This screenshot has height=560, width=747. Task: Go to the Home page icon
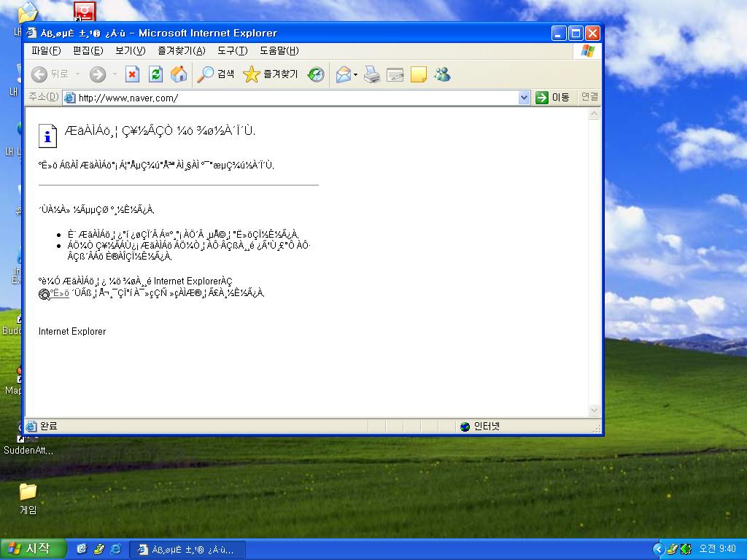click(179, 74)
